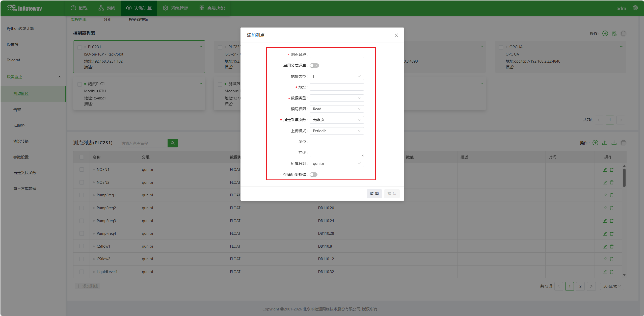Image resolution: width=644 pixels, height=316 pixels.
Task: Click the 取消 button in the dialog
Action: [x=374, y=194]
